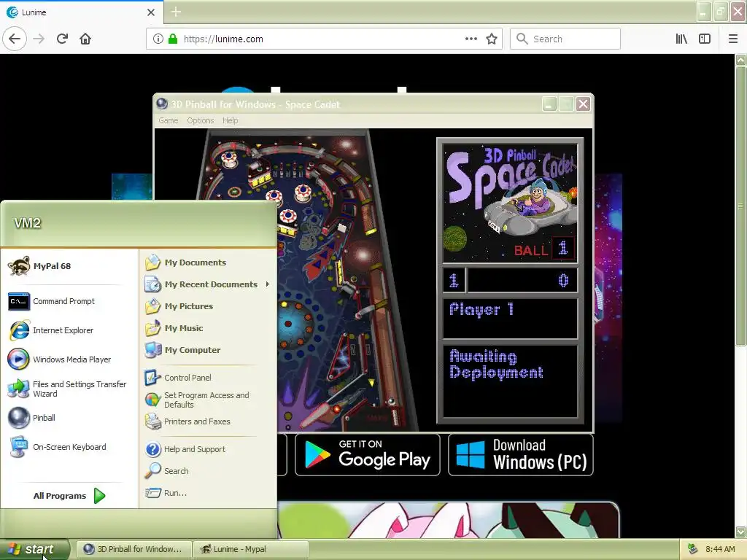Expand My Recent Documents submenu arrow
This screenshot has width=747, height=560.
coord(268,284)
